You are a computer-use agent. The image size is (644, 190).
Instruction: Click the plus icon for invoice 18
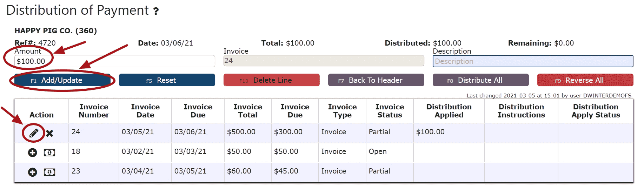[x=33, y=152]
